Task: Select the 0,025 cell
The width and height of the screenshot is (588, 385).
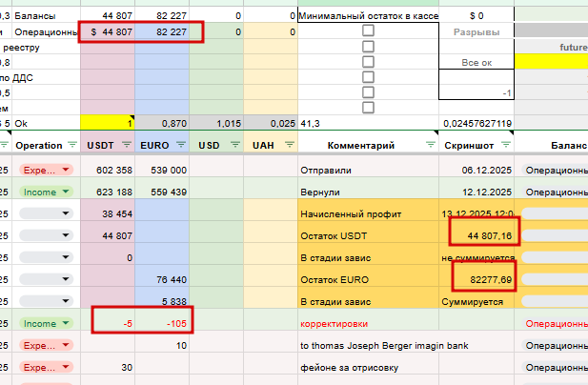Action: 271,123
